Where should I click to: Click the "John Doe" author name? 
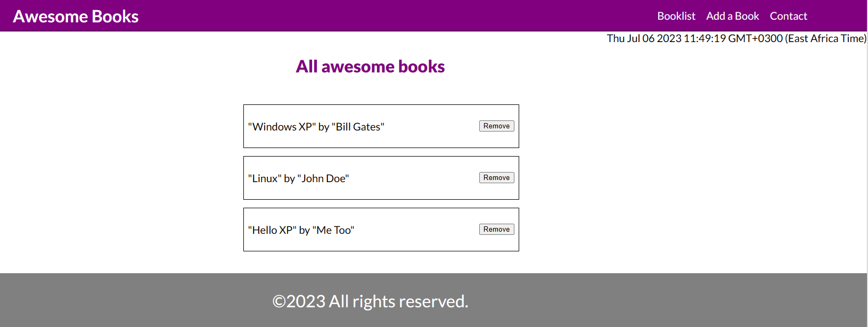322,178
